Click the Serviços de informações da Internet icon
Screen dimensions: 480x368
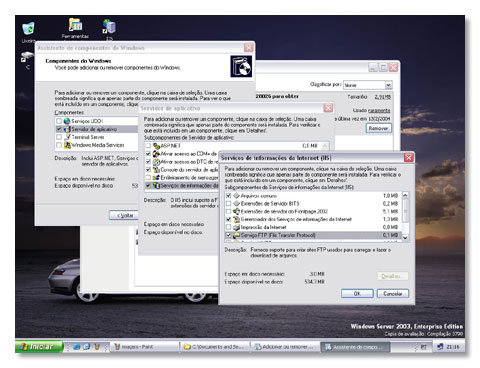[156, 186]
